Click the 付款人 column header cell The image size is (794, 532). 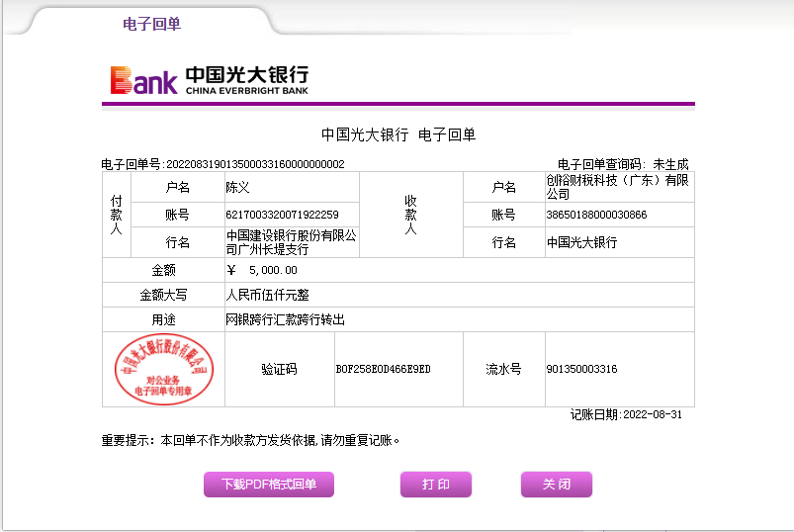117,215
